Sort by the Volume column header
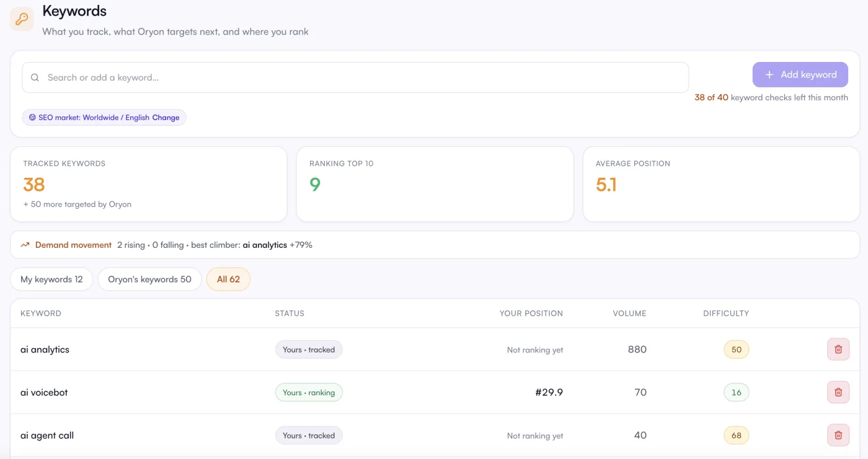The height and width of the screenshot is (459, 868). point(629,313)
